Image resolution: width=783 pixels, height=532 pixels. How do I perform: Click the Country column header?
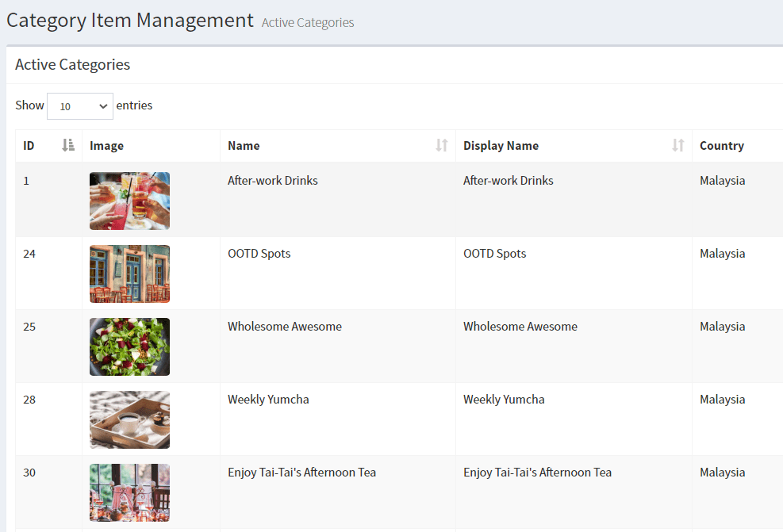point(721,146)
